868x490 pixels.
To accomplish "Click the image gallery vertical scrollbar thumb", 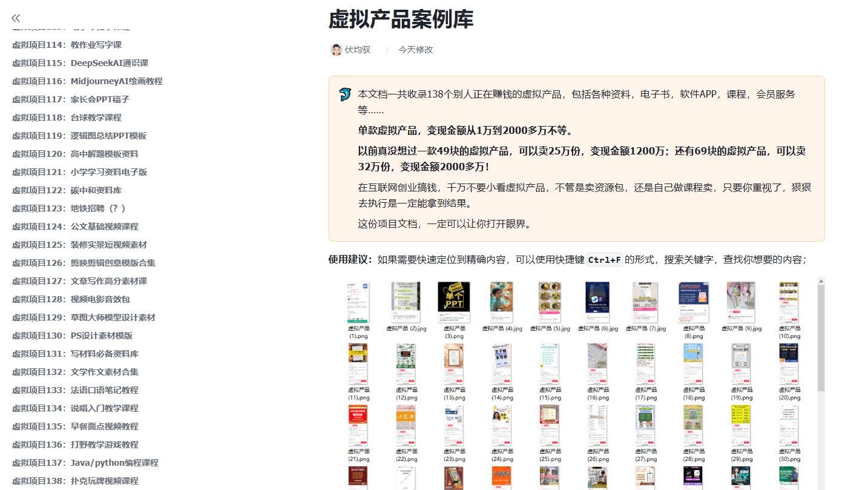I will 821,338.
